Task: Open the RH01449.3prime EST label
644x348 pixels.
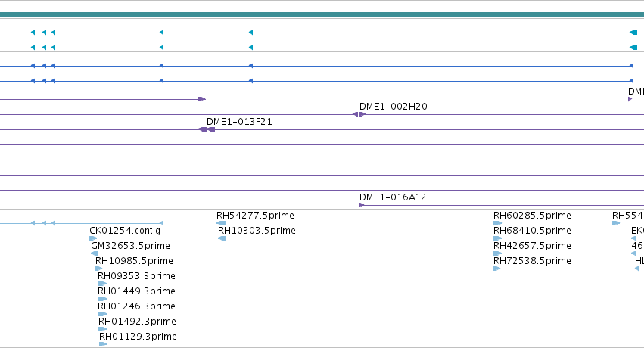Action: tap(136, 291)
